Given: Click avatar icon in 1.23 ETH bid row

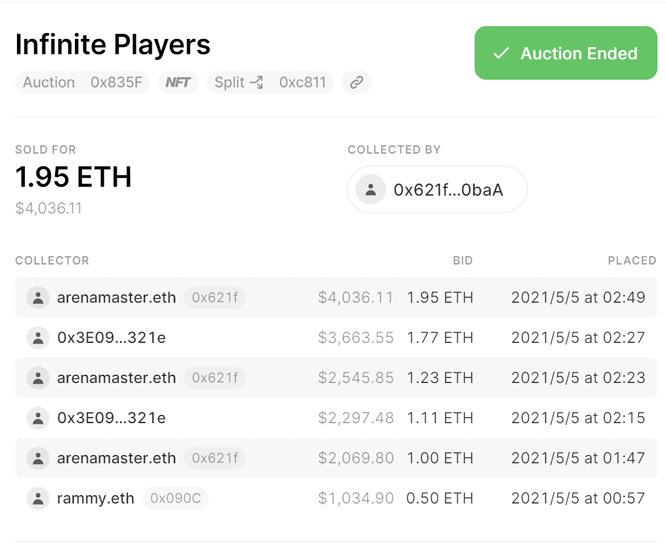Looking at the screenshot, I should [x=38, y=378].
